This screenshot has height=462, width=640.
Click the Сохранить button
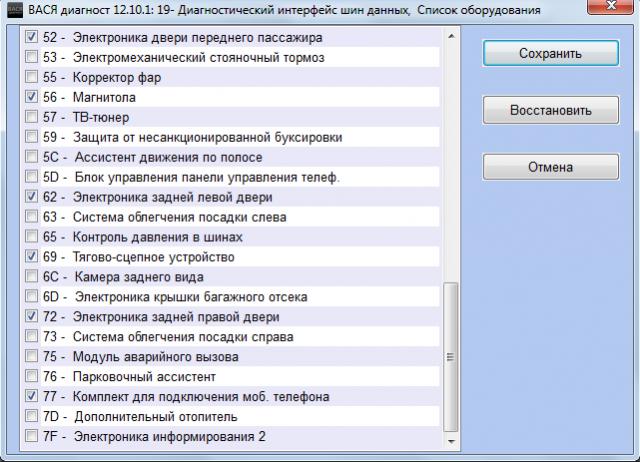[x=551, y=53]
